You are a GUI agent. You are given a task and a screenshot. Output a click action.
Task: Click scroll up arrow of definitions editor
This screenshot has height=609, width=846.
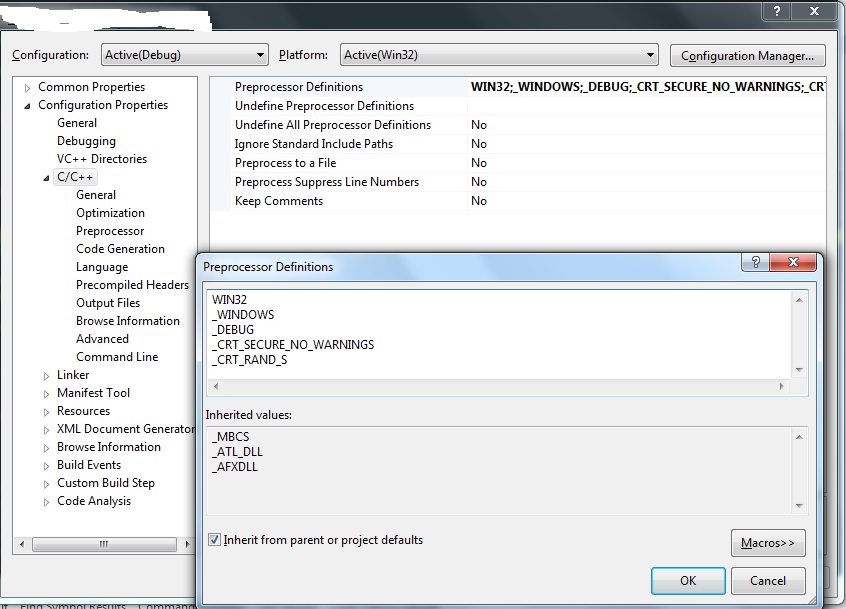pyautogui.click(x=799, y=300)
